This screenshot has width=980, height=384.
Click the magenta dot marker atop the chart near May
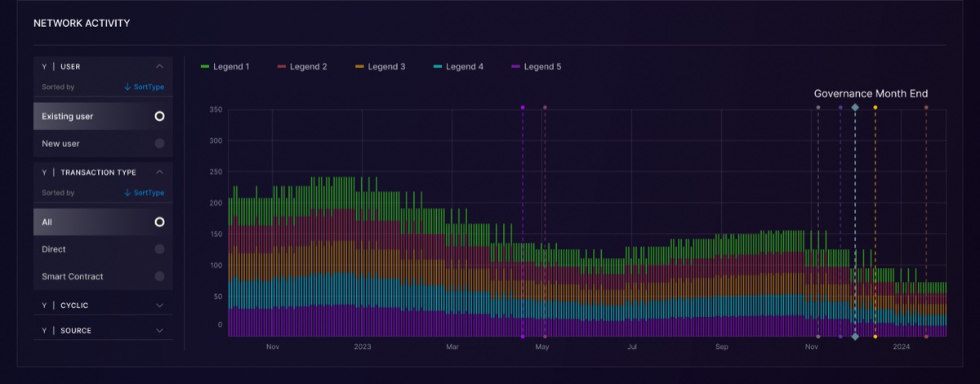coord(522,107)
